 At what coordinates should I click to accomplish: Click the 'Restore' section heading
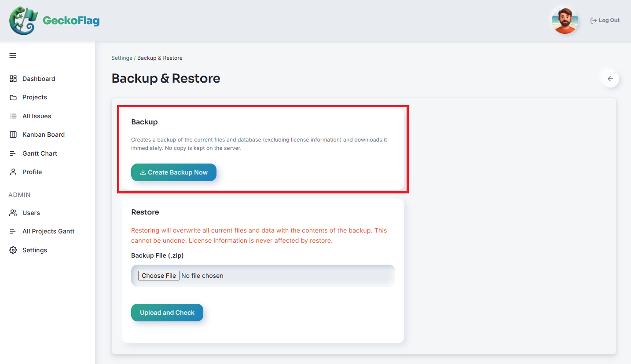coord(145,212)
